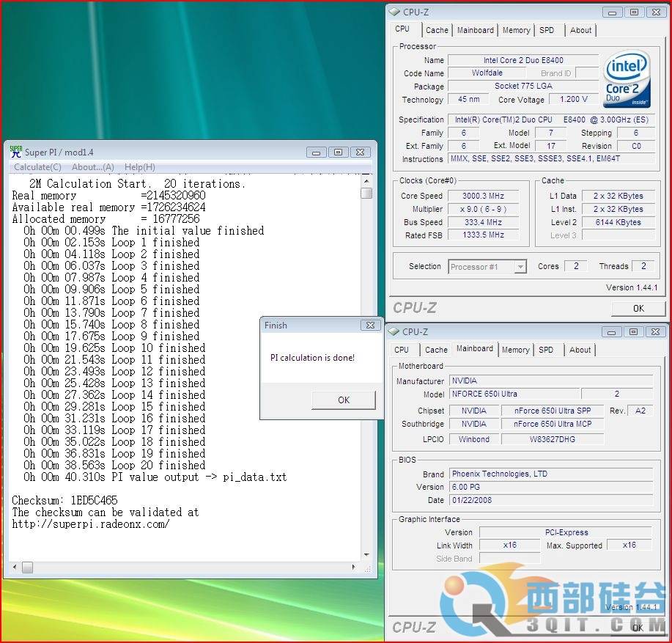Click the Code Name Wolfdale field
The height and width of the screenshot is (643, 672).
[x=487, y=73]
